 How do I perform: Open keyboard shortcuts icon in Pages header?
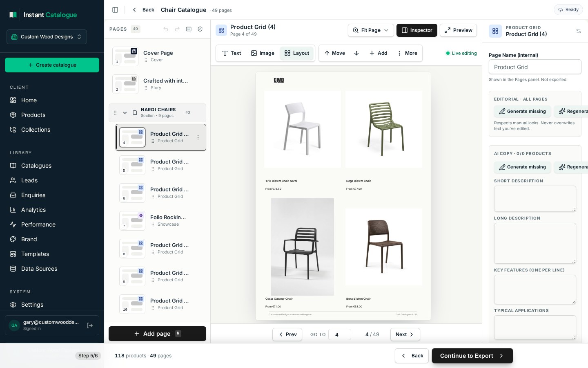point(189,29)
